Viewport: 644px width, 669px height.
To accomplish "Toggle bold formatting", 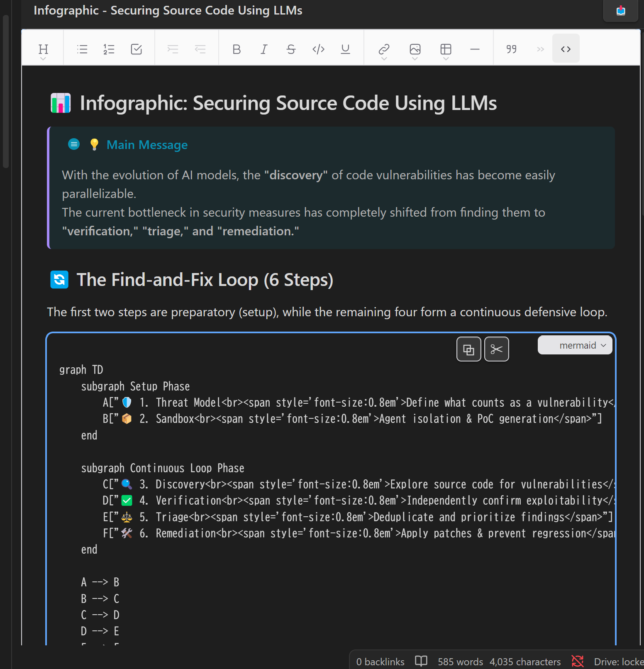I will click(x=237, y=49).
